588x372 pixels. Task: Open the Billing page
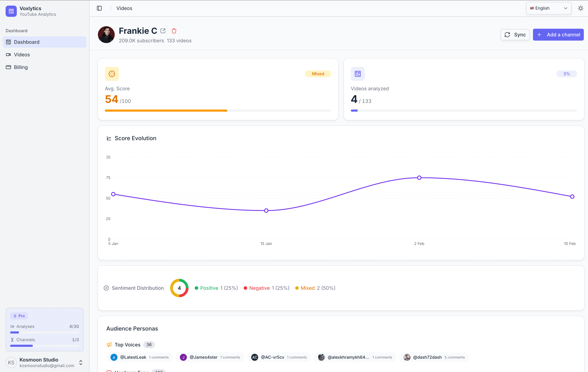(x=20, y=67)
